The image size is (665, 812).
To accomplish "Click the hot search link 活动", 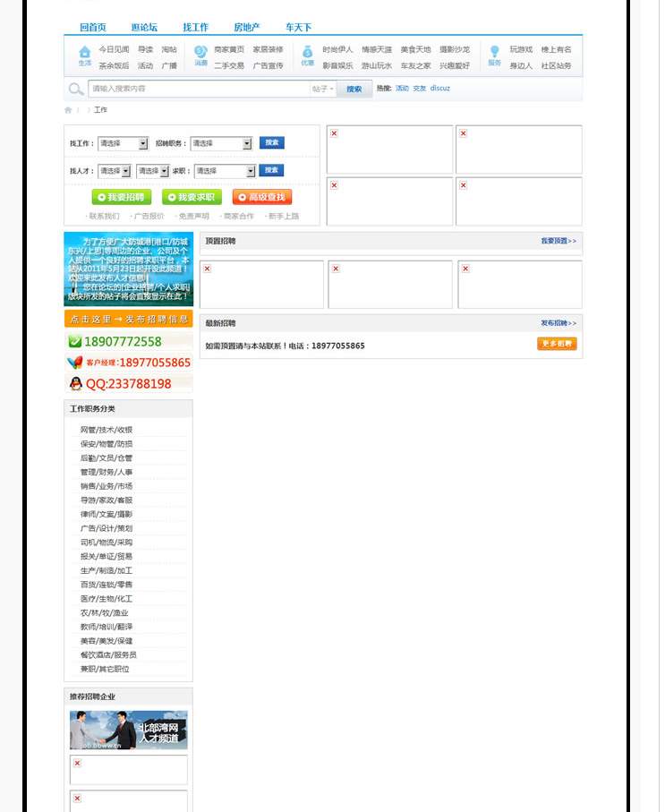I will coord(403,89).
